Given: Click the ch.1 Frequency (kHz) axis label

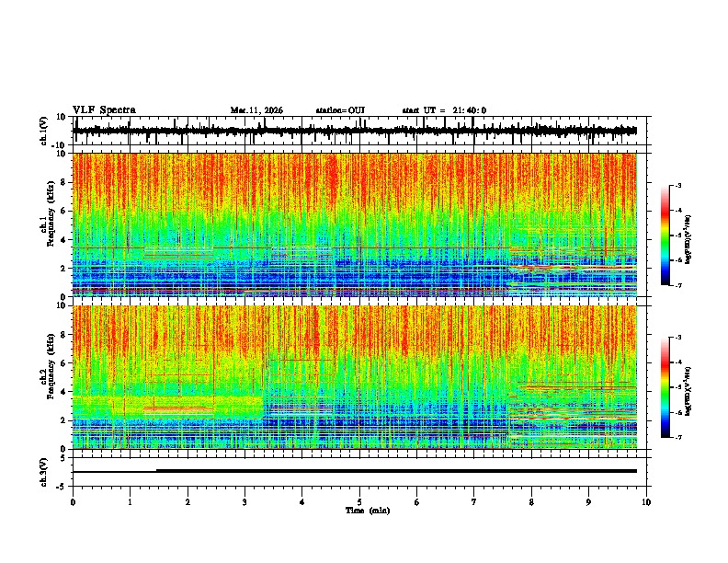Looking at the screenshot, I should pos(50,214).
